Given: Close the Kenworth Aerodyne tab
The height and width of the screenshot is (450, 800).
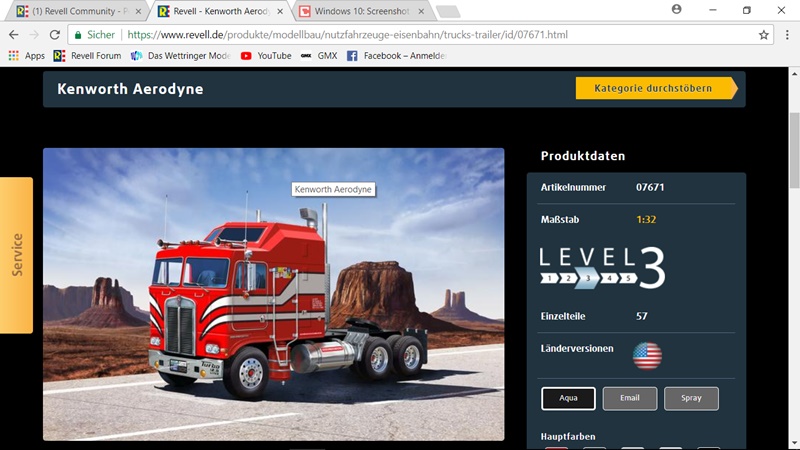Looking at the screenshot, I should click(x=280, y=11).
